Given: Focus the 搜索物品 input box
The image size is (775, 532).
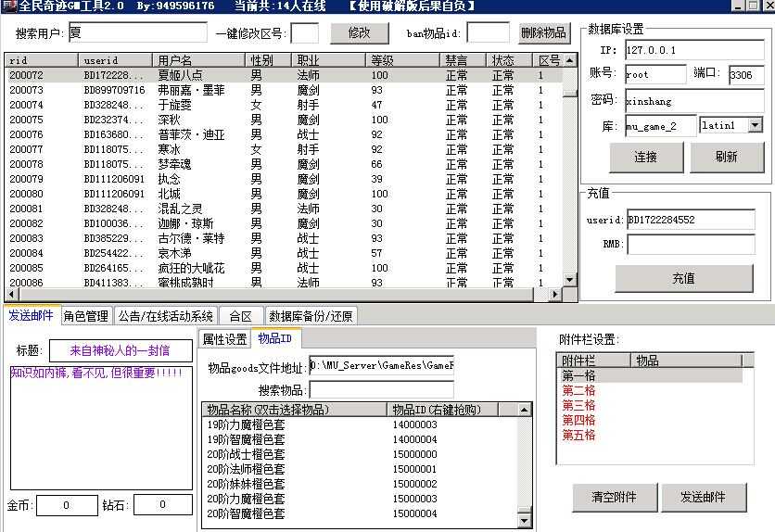Looking at the screenshot, I should coord(381,390).
